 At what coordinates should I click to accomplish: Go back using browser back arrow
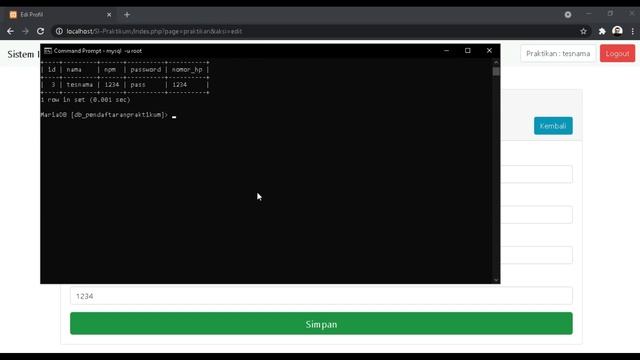10,31
